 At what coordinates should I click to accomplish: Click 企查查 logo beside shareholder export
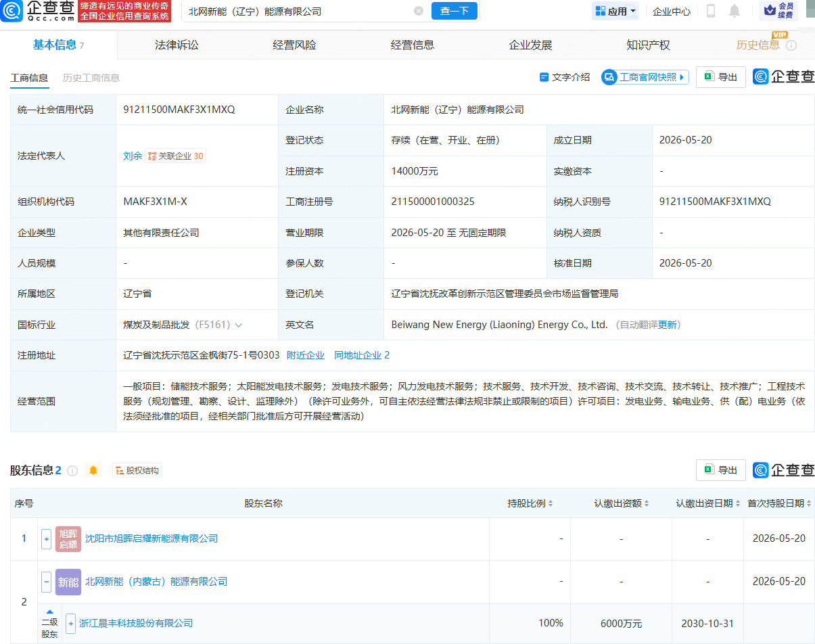pos(784,470)
